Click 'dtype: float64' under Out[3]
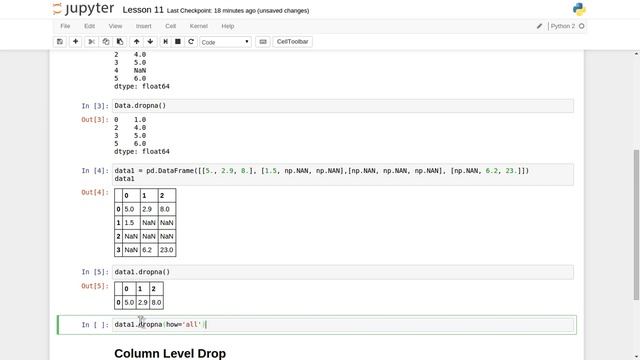 [142, 151]
